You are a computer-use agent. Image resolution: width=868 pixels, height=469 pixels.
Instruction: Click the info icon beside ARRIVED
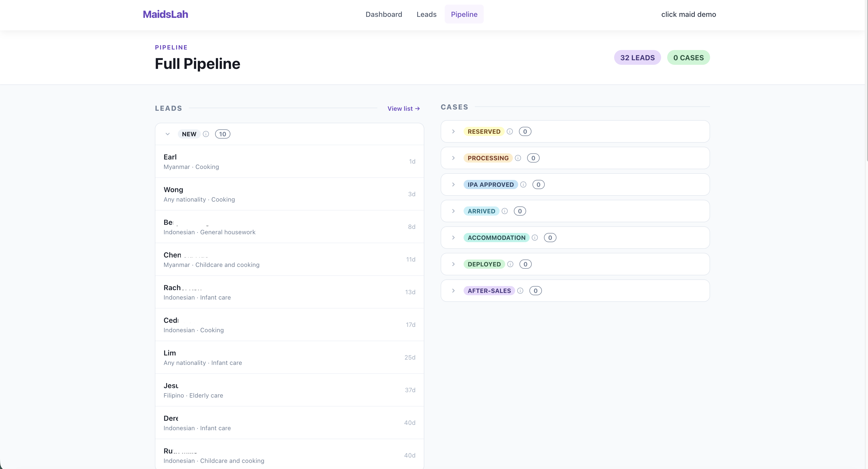[x=504, y=211]
